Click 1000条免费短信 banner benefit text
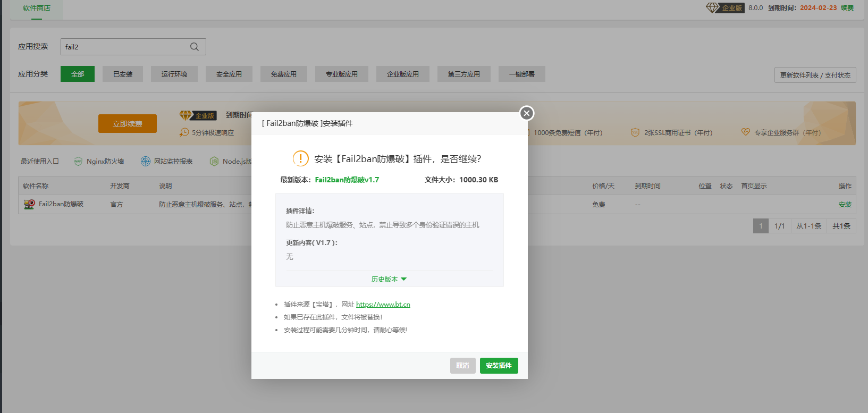The height and width of the screenshot is (413, 868). 568,133
